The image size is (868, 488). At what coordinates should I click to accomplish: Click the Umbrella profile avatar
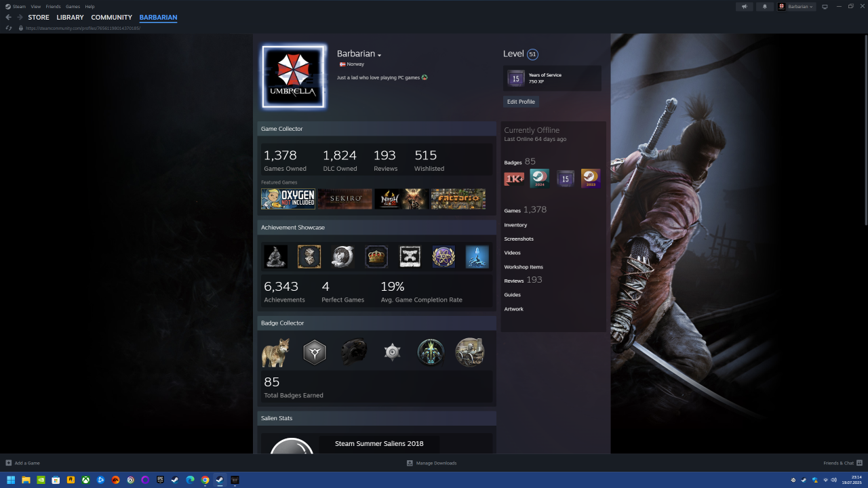(x=294, y=77)
